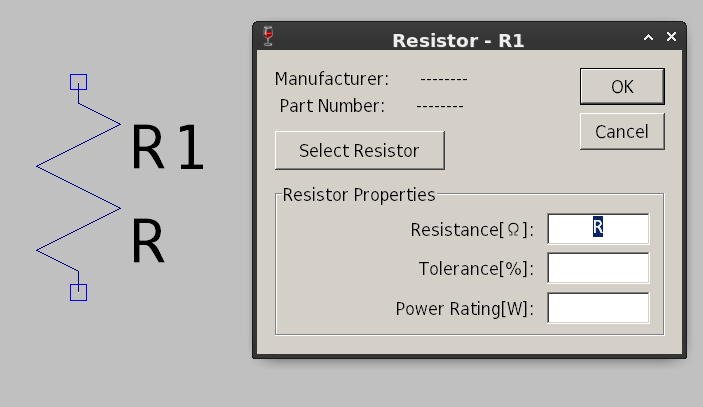This screenshot has width=703, height=407.
Task: Dismiss the dialog with Cancel
Action: tap(622, 131)
